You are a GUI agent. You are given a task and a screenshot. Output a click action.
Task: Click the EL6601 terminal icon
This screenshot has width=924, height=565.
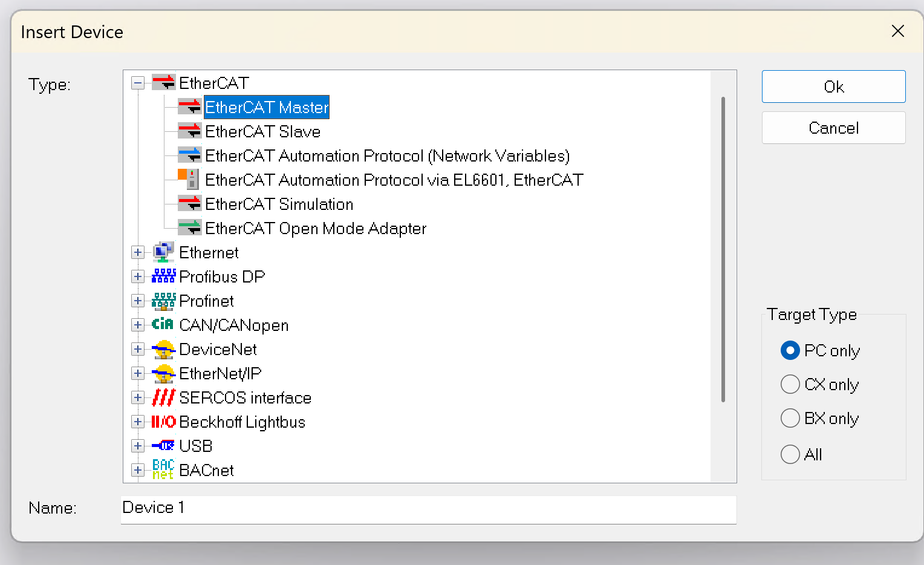(x=189, y=179)
